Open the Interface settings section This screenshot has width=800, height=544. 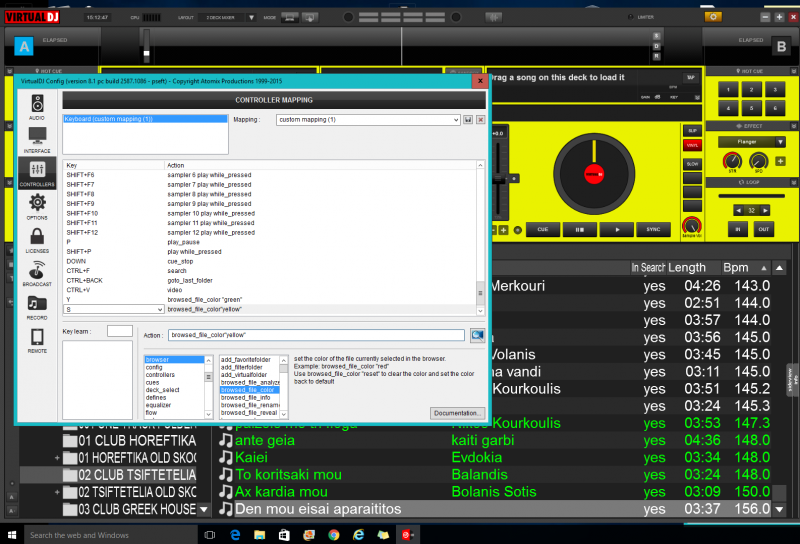coord(37,139)
